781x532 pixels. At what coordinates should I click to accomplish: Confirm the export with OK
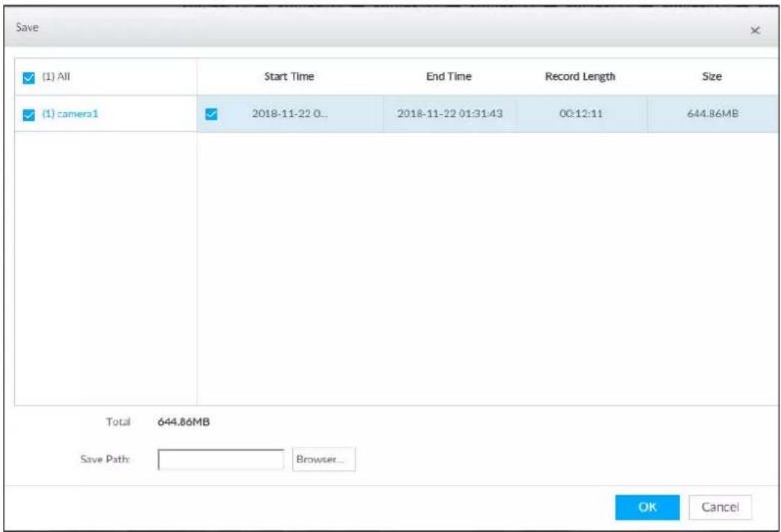click(647, 507)
